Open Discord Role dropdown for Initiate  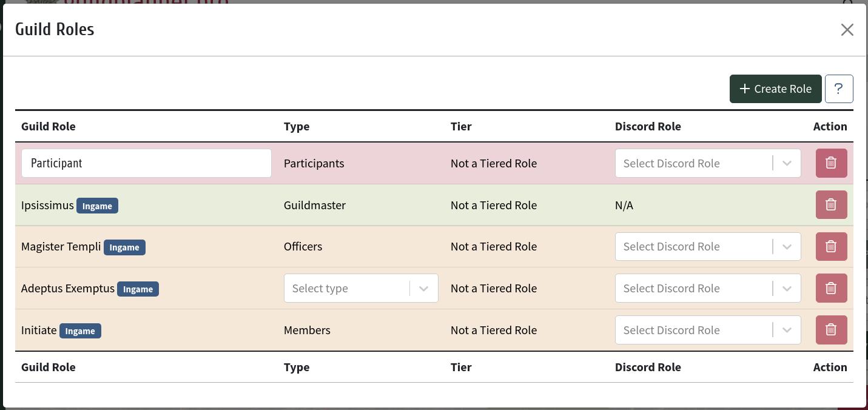(x=708, y=330)
